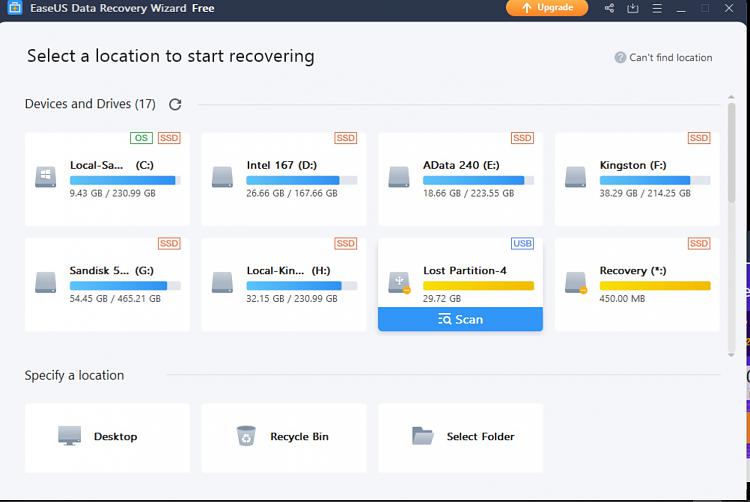The width and height of the screenshot is (750, 502).
Task: Choose the Recycle Bin location label
Action: 299,437
